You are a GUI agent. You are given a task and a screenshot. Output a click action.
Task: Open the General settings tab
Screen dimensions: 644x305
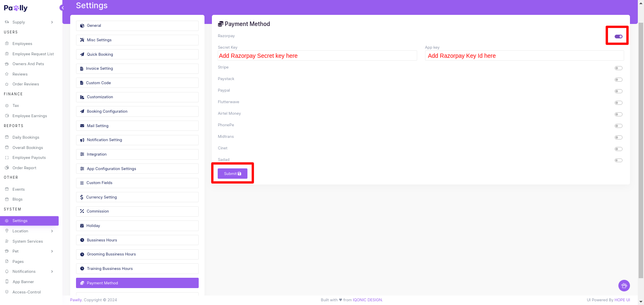point(137,26)
